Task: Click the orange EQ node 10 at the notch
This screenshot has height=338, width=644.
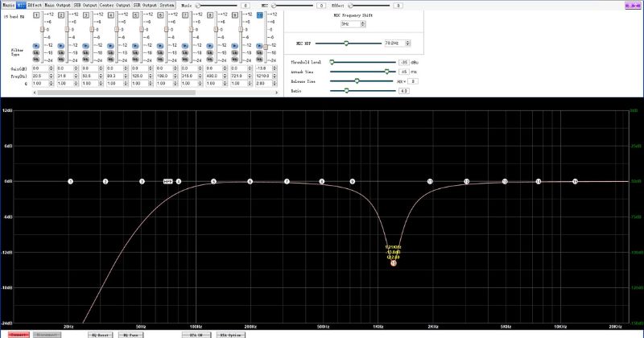Action: click(393, 262)
